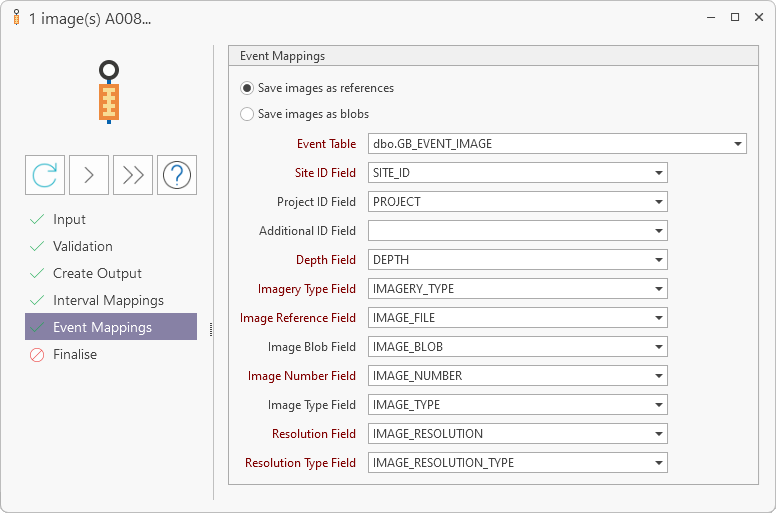Click the single arrow next step icon
The width and height of the screenshot is (776, 513).
(89, 175)
